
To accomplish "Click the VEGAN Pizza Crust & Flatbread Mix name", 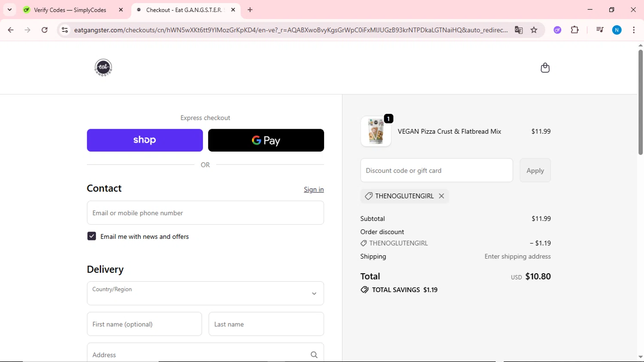I will coord(450,131).
